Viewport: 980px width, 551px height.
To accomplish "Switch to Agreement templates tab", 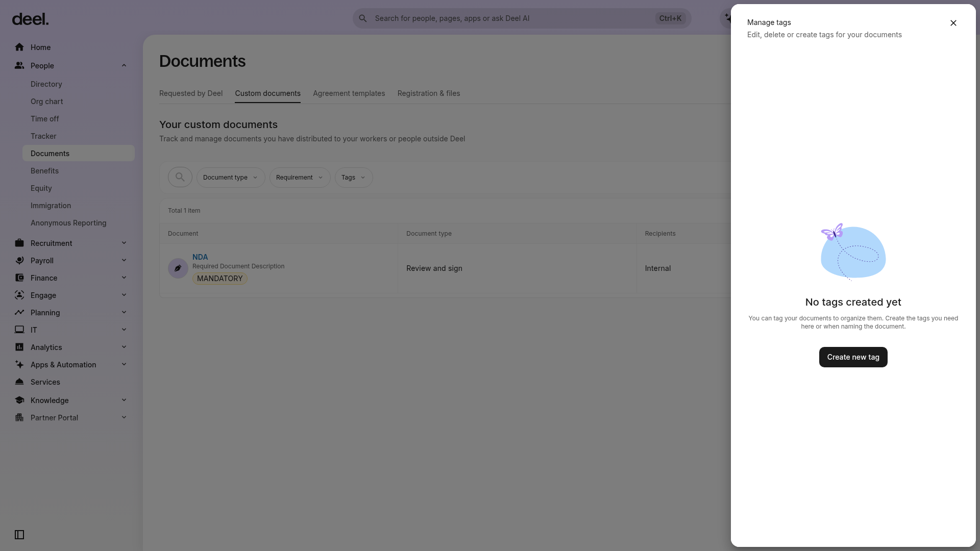I will pos(349,93).
